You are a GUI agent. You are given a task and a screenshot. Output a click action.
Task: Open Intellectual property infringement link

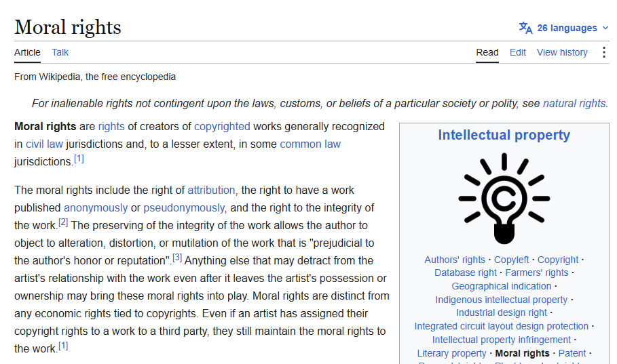pyautogui.click(x=502, y=340)
